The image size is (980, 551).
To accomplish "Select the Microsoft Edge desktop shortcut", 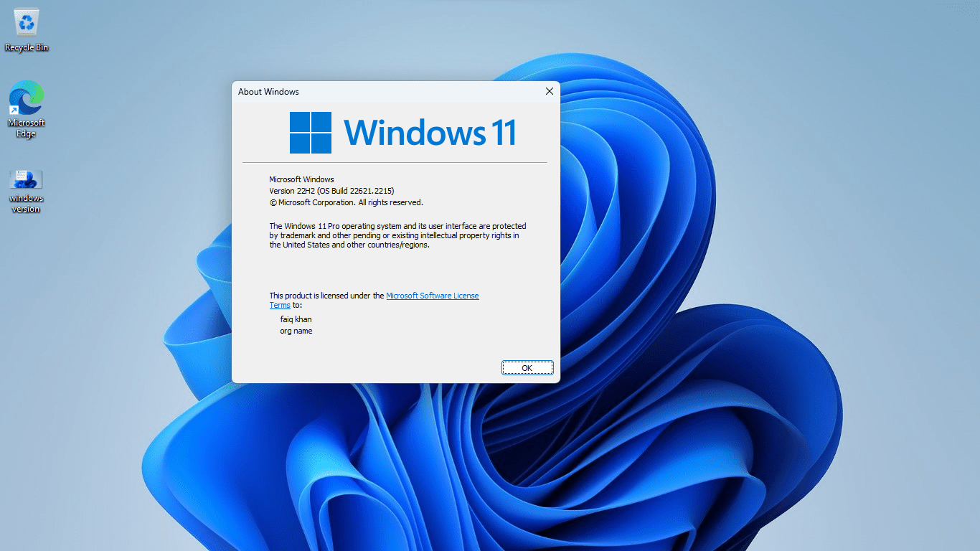I will [27, 108].
